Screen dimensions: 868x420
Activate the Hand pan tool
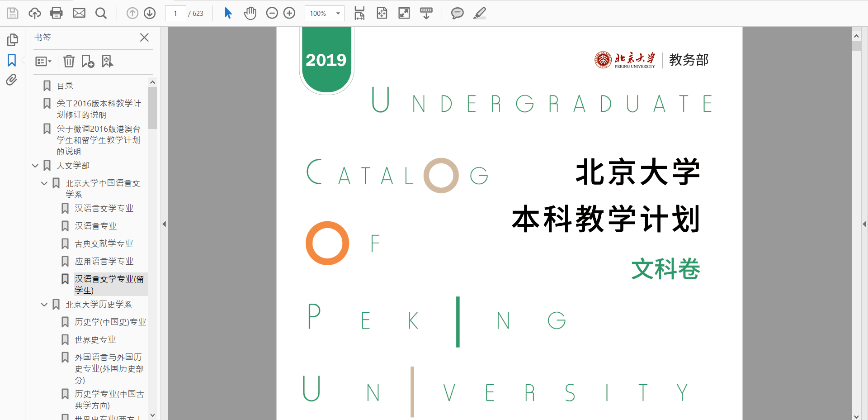click(250, 13)
